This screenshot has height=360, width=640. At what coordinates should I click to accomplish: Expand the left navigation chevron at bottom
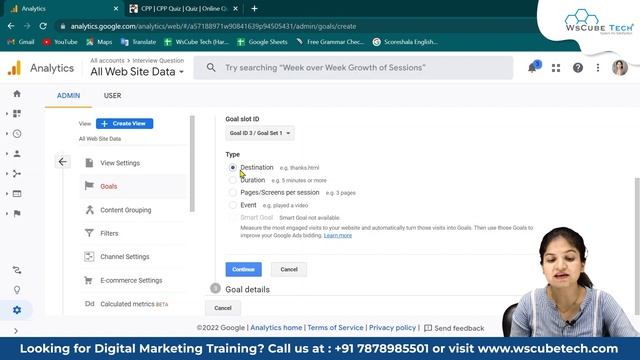pyautogui.click(x=16, y=331)
